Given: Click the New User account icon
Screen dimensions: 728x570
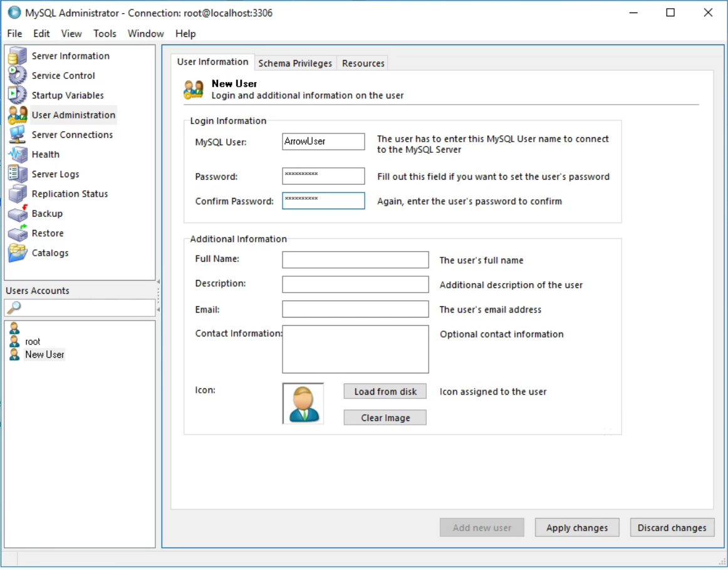Looking at the screenshot, I should click(x=14, y=355).
